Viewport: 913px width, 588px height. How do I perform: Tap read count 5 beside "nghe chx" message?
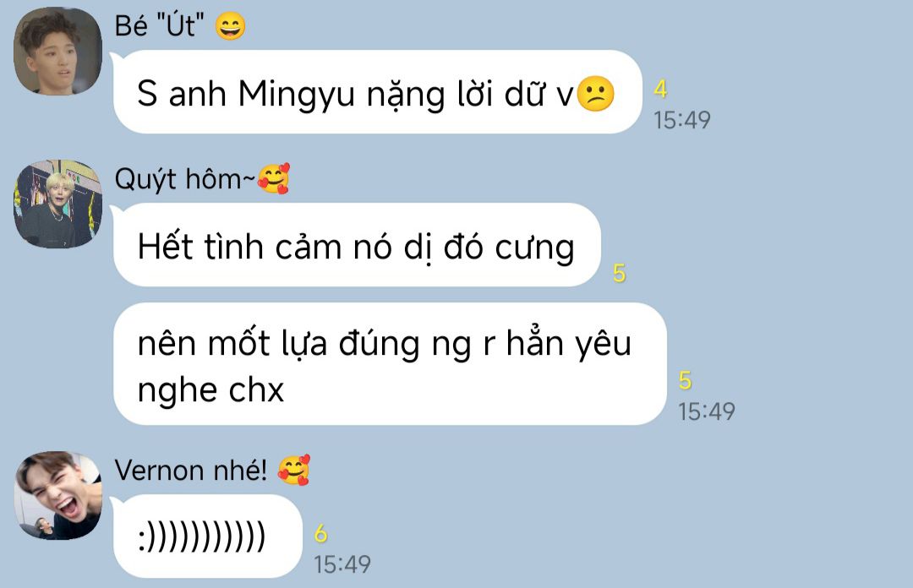[x=686, y=381]
